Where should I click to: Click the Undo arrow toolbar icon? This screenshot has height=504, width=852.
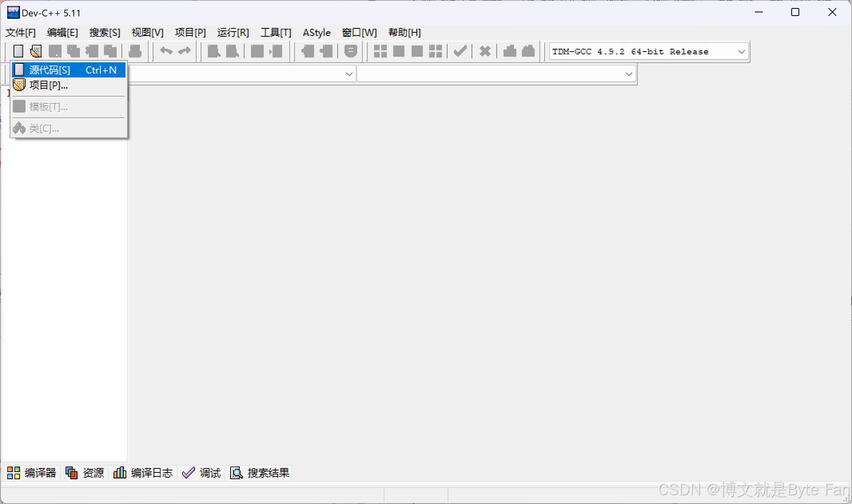(x=166, y=51)
